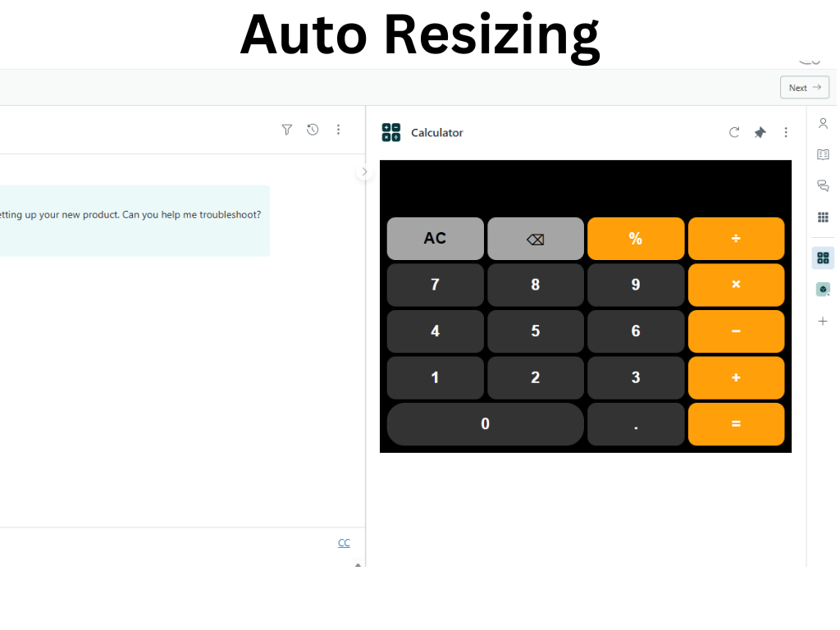Screen dimensions: 840x630
Task: Select the Calculator app sidebar icon
Action: click(823, 258)
